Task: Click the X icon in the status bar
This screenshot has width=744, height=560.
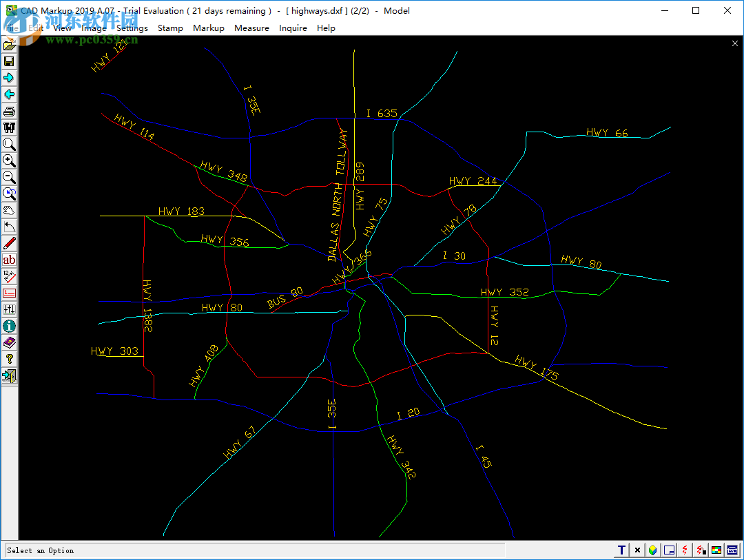Action: pyautogui.click(x=637, y=550)
